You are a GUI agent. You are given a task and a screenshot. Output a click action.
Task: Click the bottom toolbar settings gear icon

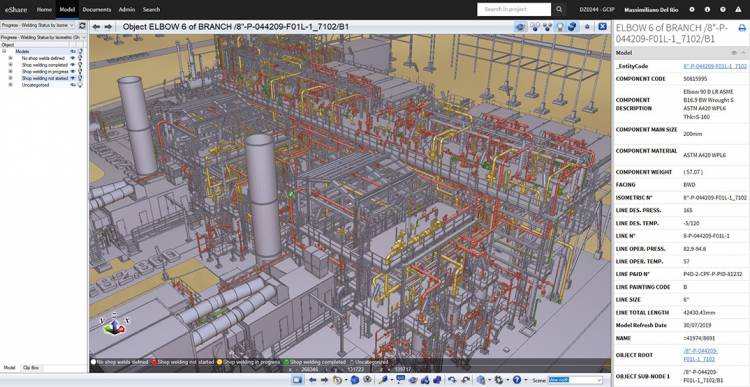(x=499, y=380)
